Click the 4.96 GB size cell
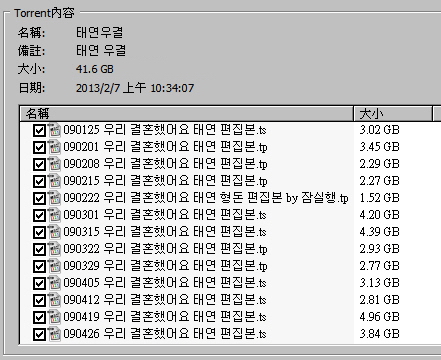Viewport: 441px width, 360px height. [x=379, y=317]
